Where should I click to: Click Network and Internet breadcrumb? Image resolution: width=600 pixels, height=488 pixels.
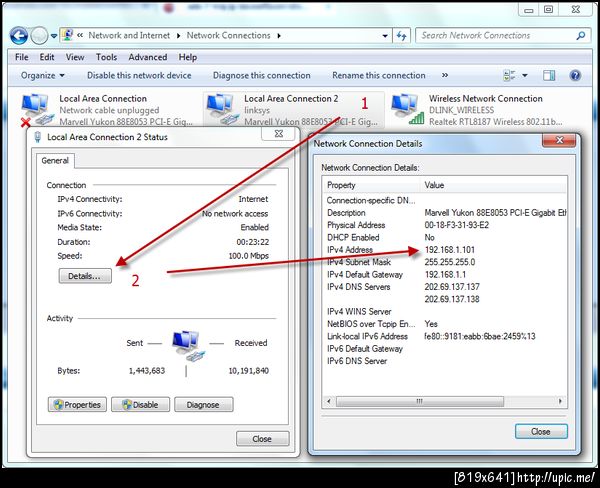pos(129,36)
